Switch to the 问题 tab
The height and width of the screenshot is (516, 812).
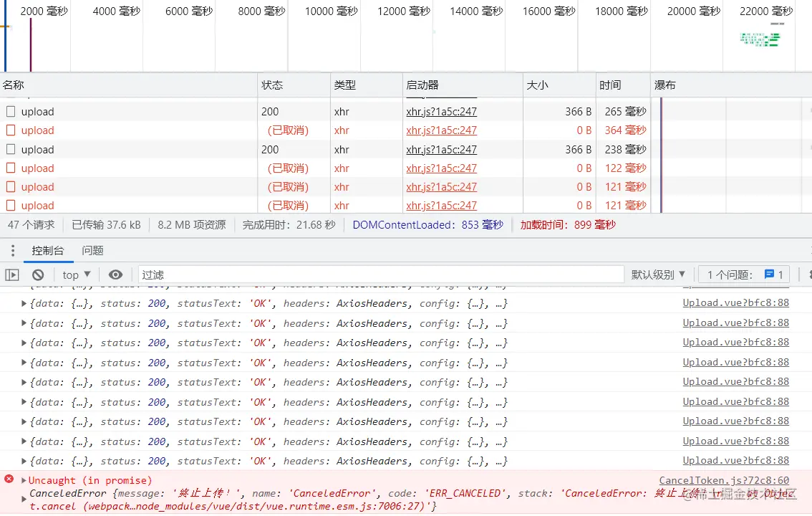(x=92, y=250)
